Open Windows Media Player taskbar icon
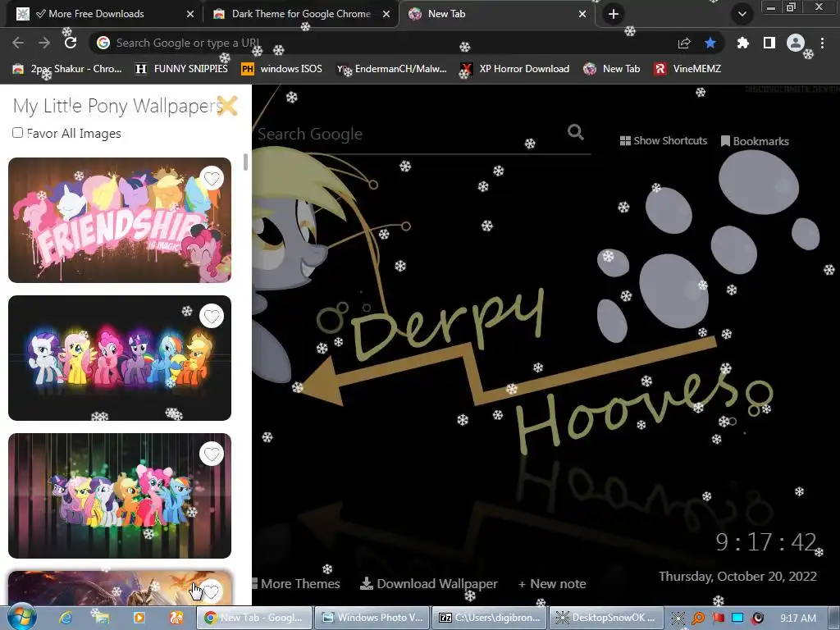Screen dimensions: 840x630 coord(139,619)
